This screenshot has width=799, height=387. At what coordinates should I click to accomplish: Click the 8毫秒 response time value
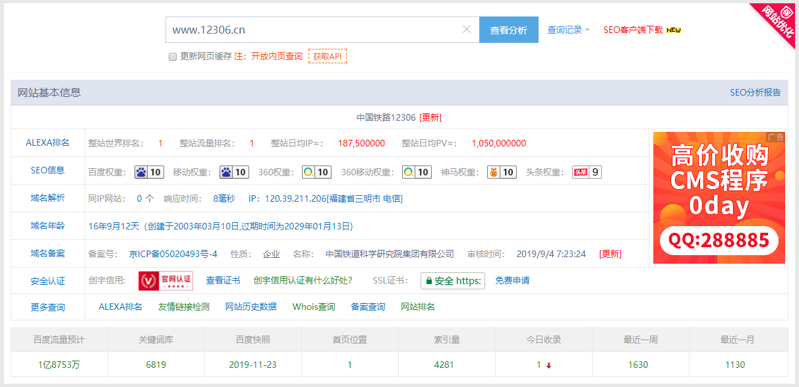pyautogui.click(x=224, y=198)
